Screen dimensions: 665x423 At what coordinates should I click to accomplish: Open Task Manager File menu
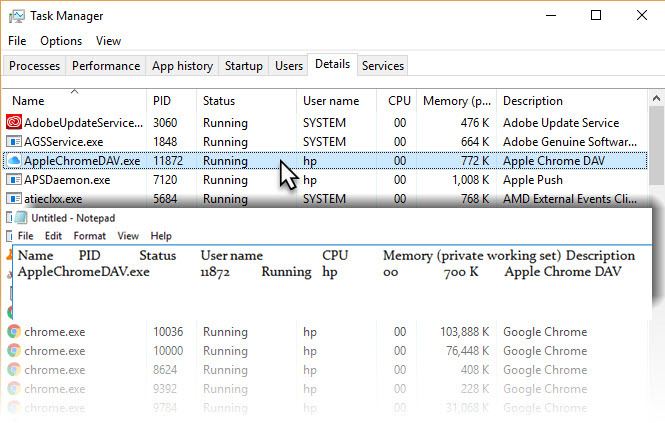click(x=17, y=41)
